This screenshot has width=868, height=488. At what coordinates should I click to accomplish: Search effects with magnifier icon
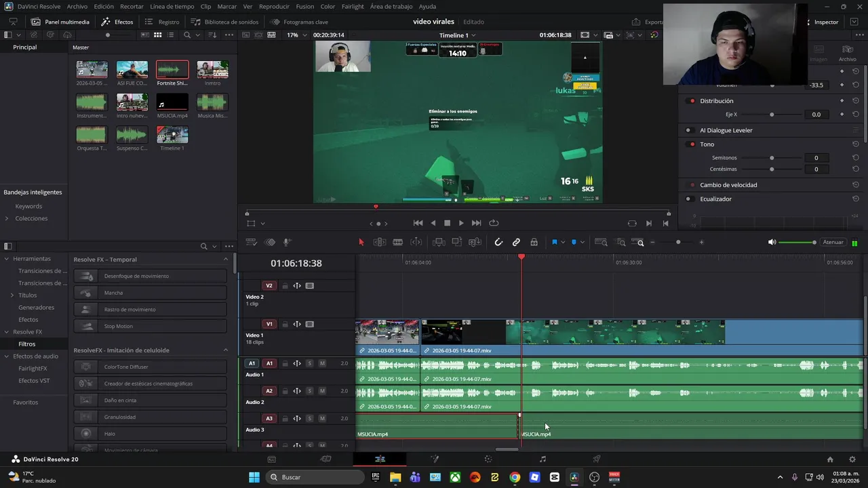[203, 246]
